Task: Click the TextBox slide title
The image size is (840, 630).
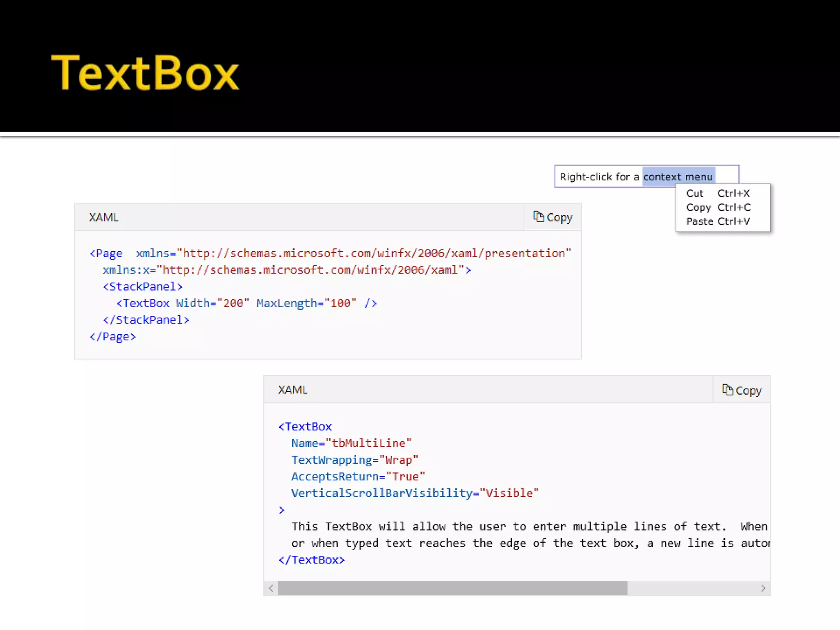Action: [x=145, y=73]
